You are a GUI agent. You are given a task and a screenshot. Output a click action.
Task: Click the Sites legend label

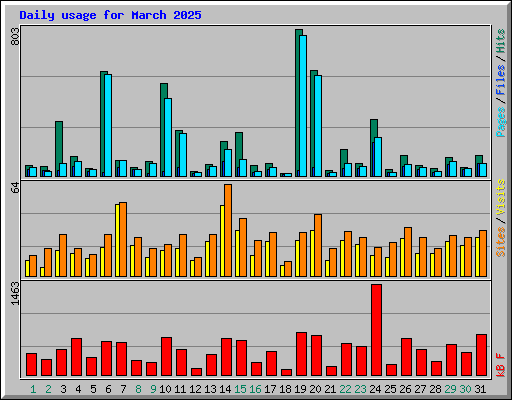pos(501,242)
